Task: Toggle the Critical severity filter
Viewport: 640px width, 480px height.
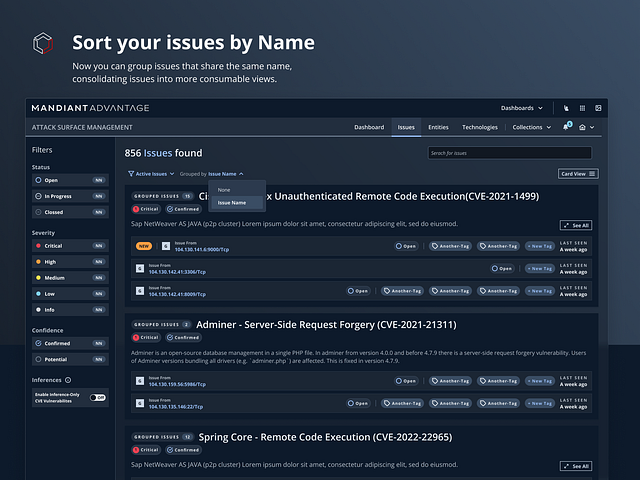Action: tap(70, 246)
